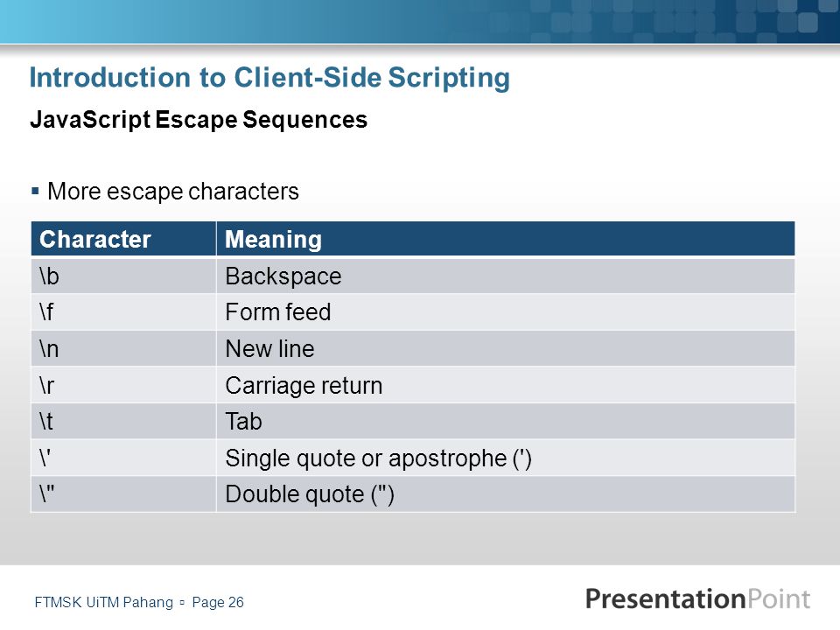Select the More escape characters text
Screen dimensions: 840x630
click(173, 192)
